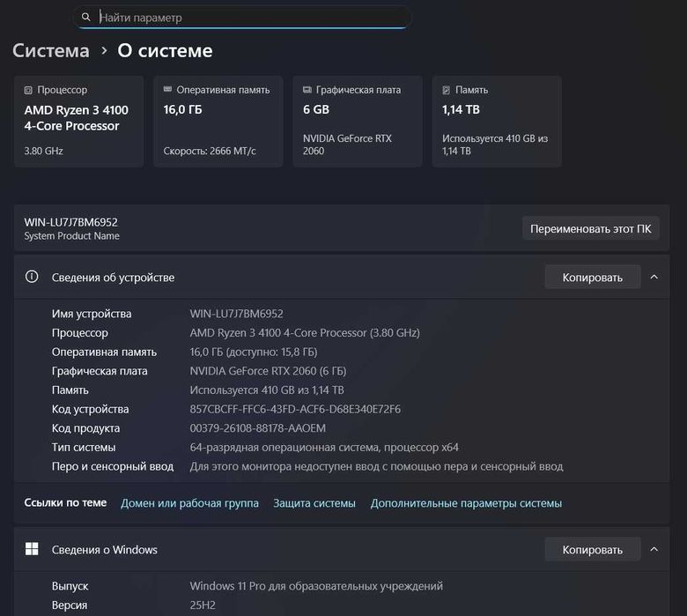The width and height of the screenshot is (687, 616).
Task: Click the '3.80 GHz' text on processor card
Action: pos(43,151)
